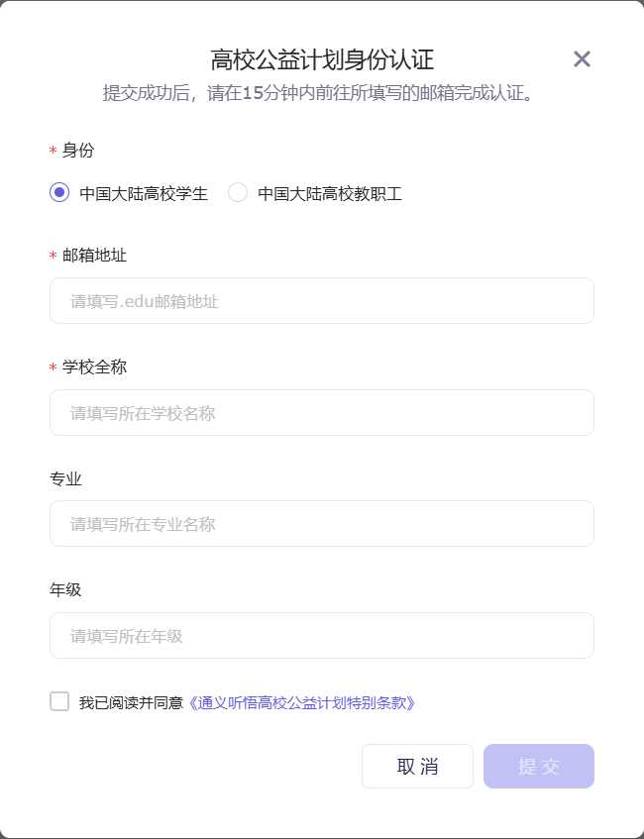Select the 年级 grade input field
This screenshot has height=839, width=644.
(322, 635)
